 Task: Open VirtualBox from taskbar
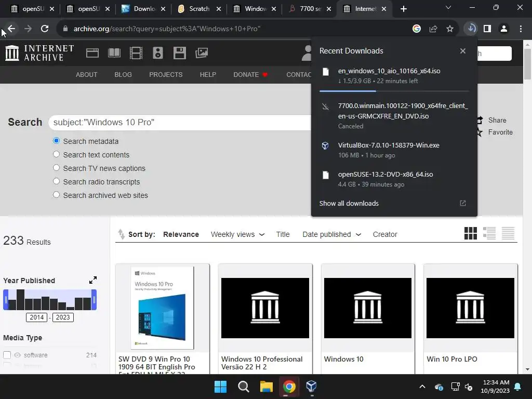coord(312,387)
